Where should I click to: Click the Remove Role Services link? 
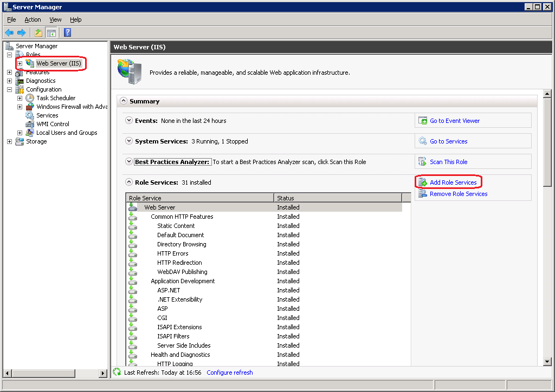coord(459,193)
